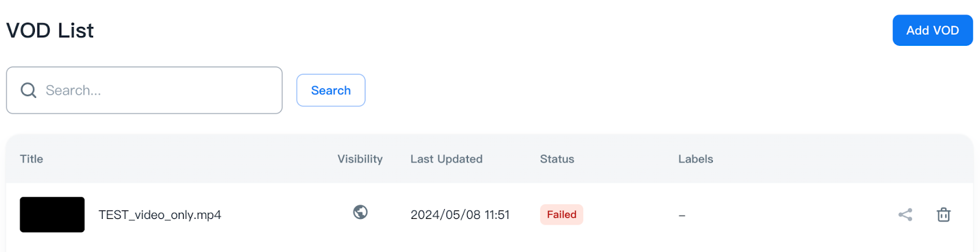Click the Add VOD button
The width and height of the screenshot is (980, 252).
pos(932,31)
